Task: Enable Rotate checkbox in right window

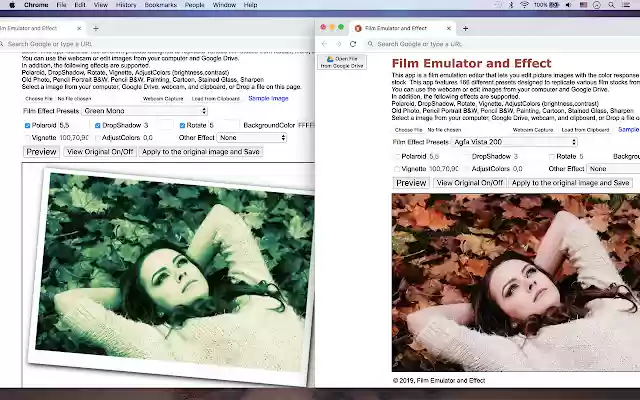Action: [x=552, y=156]
